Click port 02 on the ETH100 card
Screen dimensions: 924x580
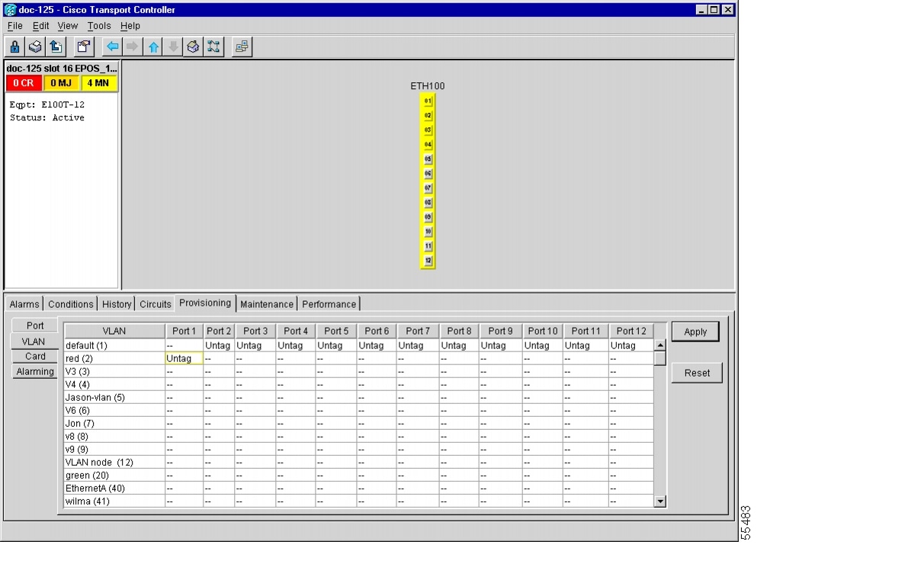[x=428, y=115]
